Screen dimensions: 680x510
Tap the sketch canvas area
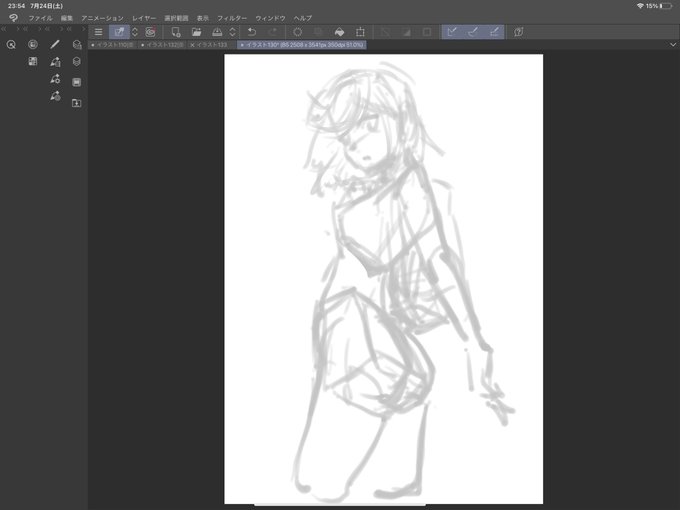coord(383,279)
